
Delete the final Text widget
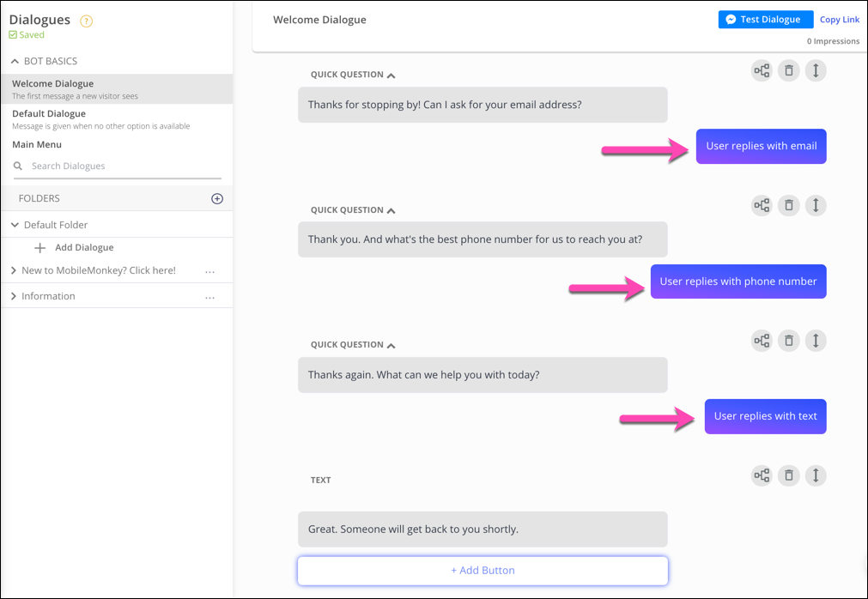tap(788, 475)
